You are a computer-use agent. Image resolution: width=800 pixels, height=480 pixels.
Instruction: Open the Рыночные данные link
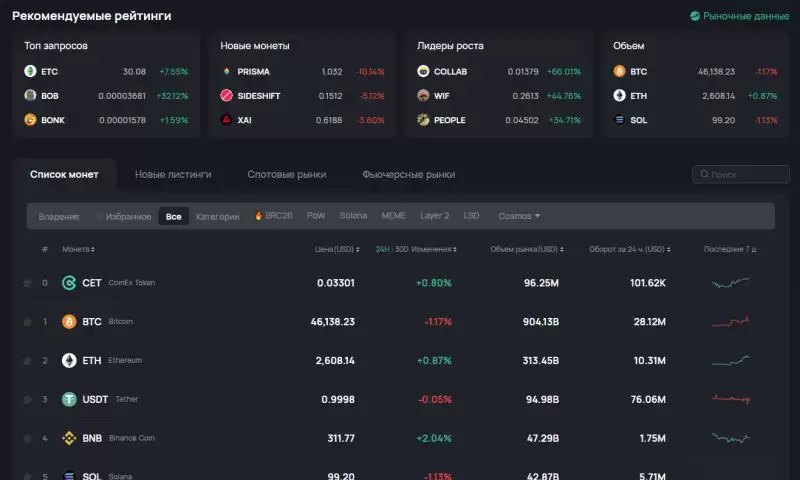click(739, 16)
